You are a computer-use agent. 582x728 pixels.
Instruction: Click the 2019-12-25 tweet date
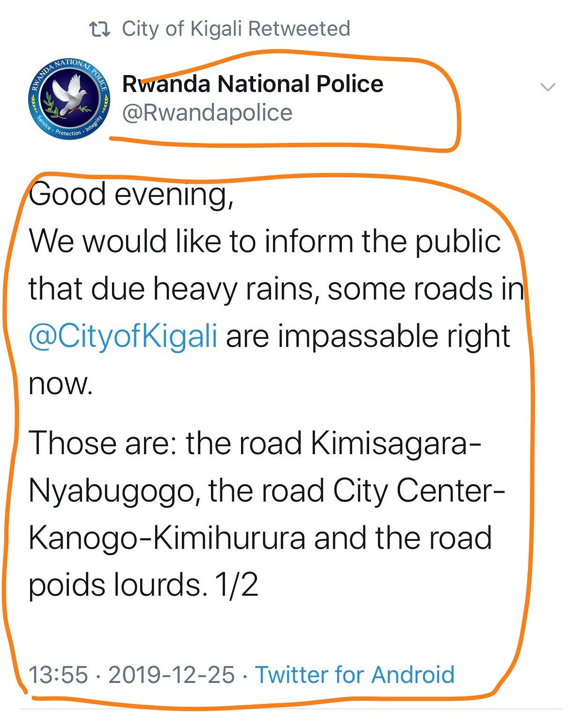pyautogui.click(x=172, y=675)
